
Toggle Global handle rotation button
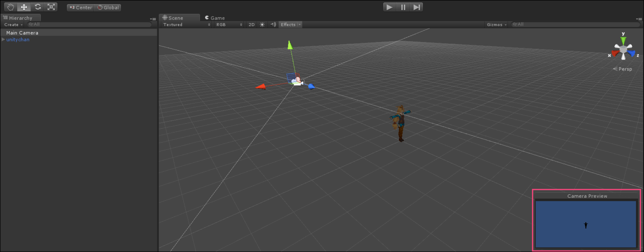pos(108,8)
